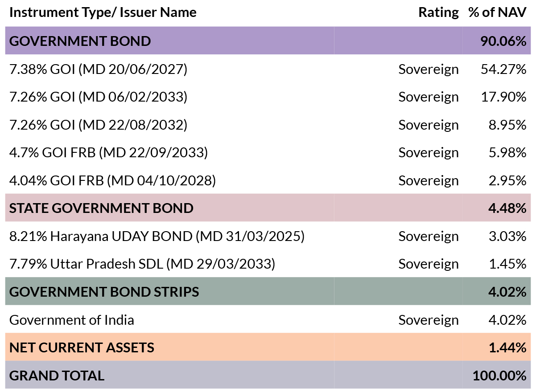The width and height of the screenshot is (536, 392).
Task: Click the Instrument Type/ Issuer Name header
Action: [x=103, y=12]
